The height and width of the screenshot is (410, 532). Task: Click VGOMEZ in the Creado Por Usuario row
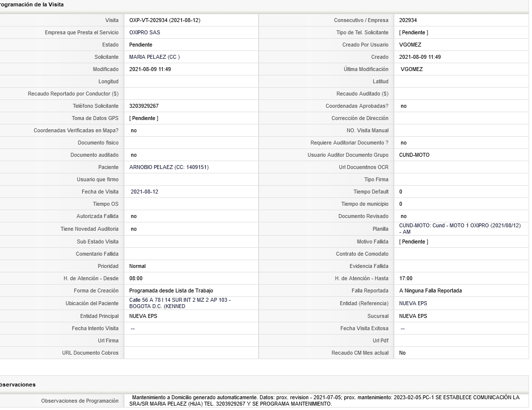point(410,45)
